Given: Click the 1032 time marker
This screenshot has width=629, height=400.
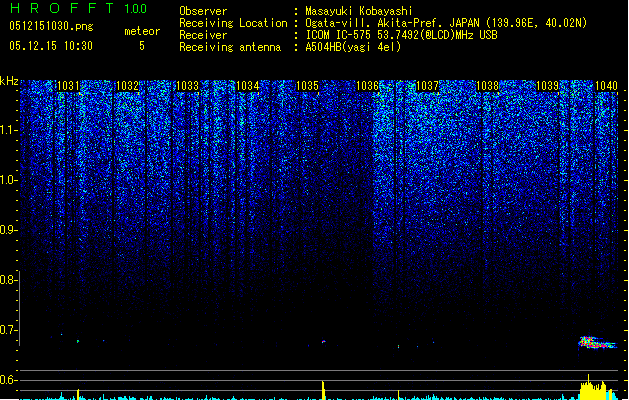Looking at the screenshot, I should click(128, 86).
